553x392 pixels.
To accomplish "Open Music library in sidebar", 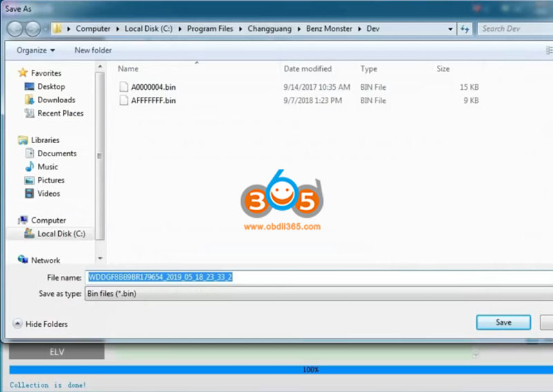I will (47, 167).
